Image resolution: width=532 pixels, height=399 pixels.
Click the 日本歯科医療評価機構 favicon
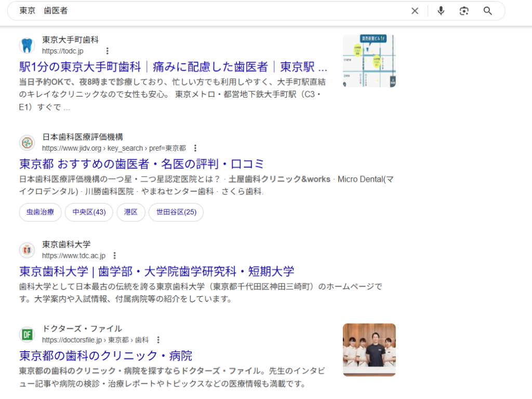click(x=27, y=142)
